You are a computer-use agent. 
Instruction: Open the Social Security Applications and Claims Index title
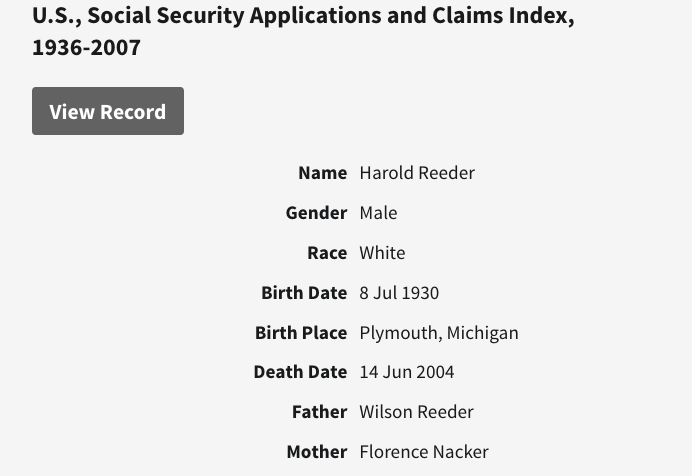point(303,17)
